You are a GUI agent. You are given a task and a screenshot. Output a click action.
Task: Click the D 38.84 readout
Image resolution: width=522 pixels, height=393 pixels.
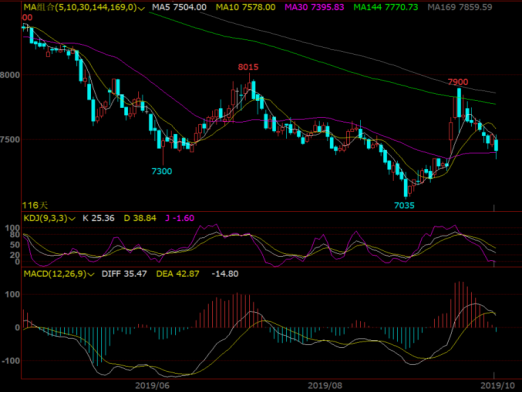(140, 218)
